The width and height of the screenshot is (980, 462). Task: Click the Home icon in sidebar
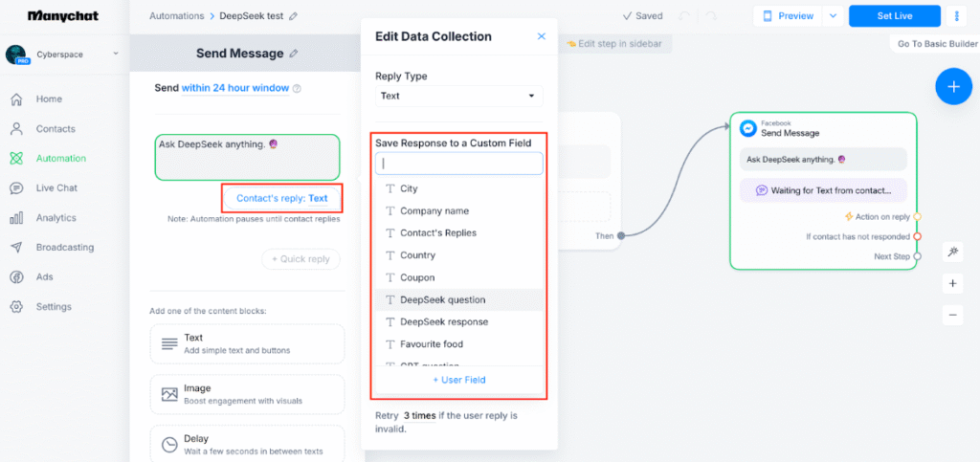coord(16,99)
